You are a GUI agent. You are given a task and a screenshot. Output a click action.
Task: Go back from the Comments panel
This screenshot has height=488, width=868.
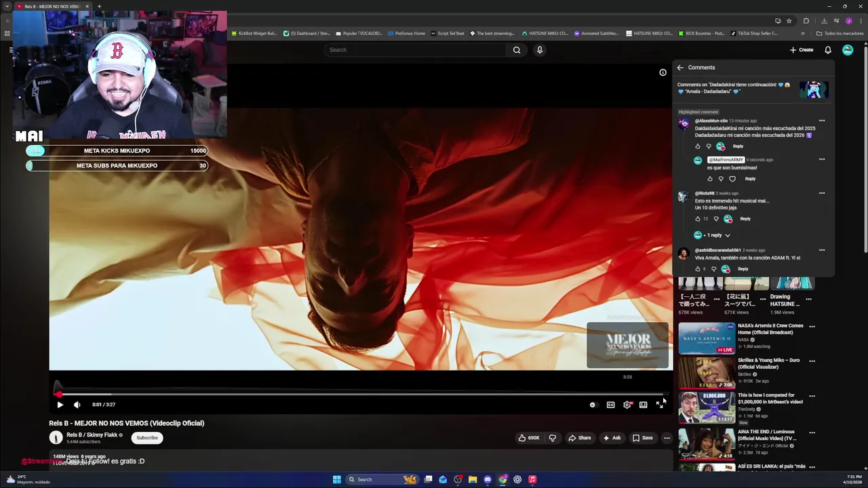click(680, 68)
